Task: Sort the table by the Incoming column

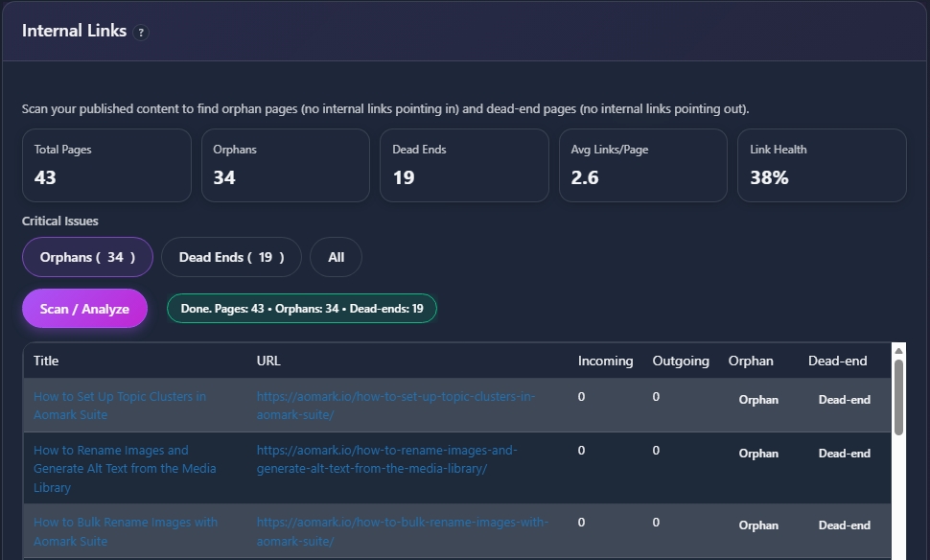Action: coord(605,361)
